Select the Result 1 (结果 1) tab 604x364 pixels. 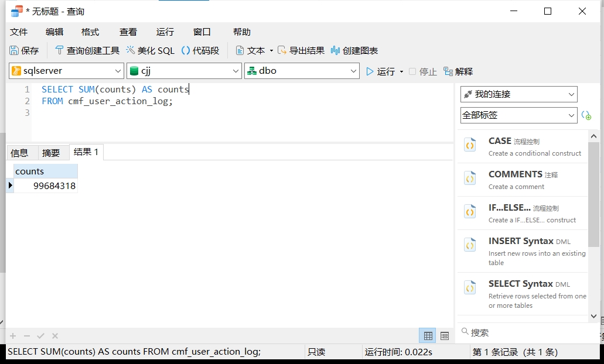[x=86, y=152]
